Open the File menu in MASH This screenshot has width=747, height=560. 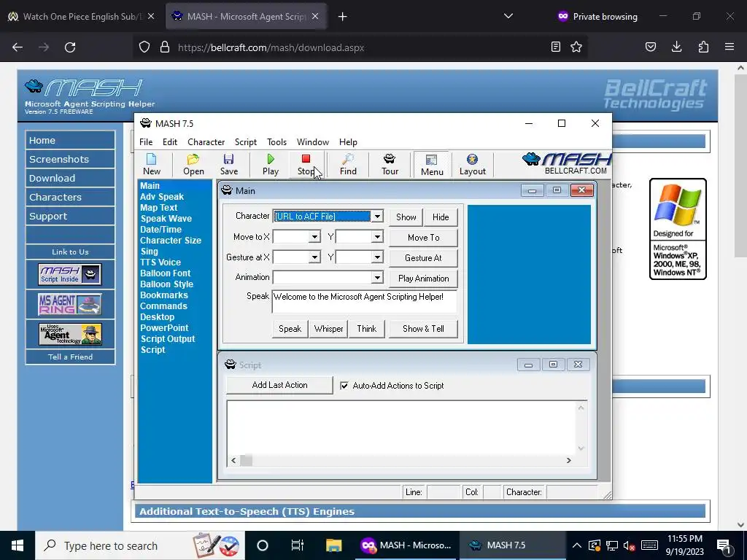[x=146, y=142]
